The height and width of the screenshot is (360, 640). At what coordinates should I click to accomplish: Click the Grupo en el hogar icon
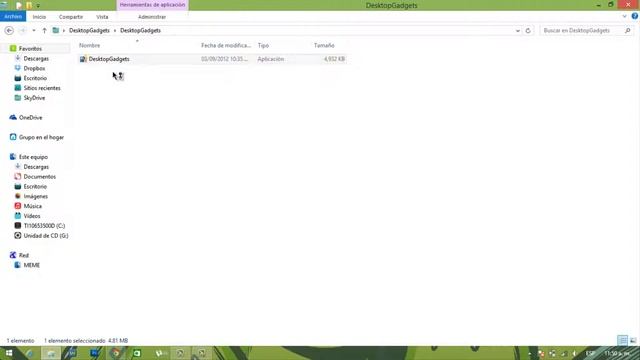pos(13,137)
